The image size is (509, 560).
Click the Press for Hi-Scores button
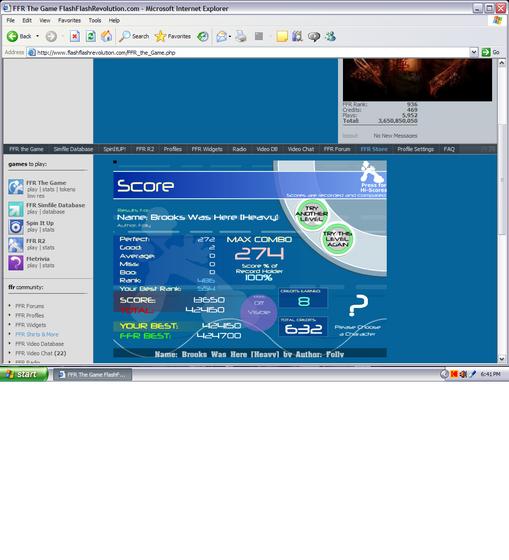373,178
